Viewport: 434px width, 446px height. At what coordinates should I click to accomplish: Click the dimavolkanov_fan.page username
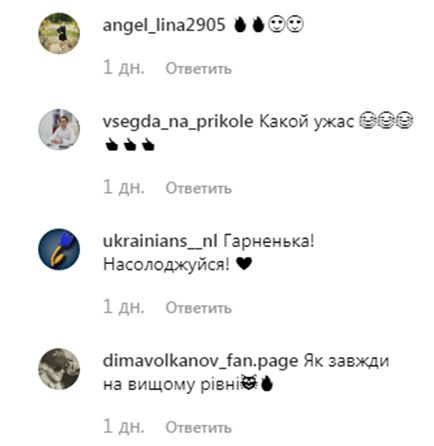point(200,361)
